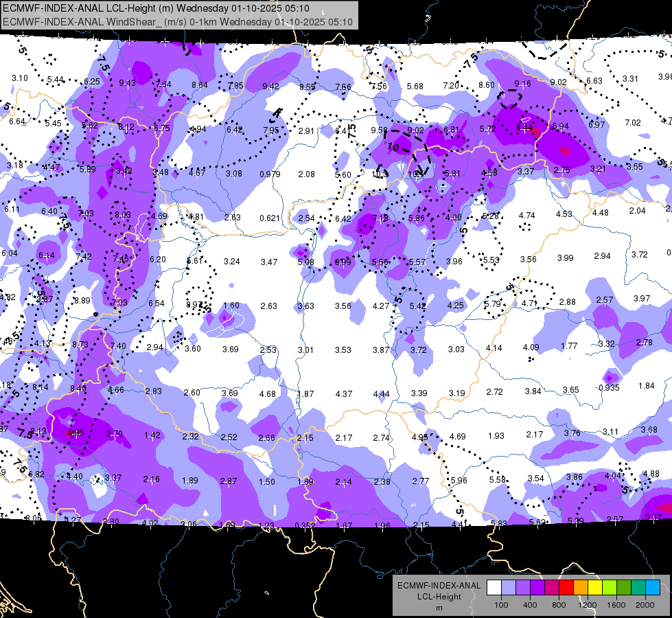Click the wind shear value 6.14
Viewport: 672px width, 618px height.
pyautogui.click(x=47, y=255)
